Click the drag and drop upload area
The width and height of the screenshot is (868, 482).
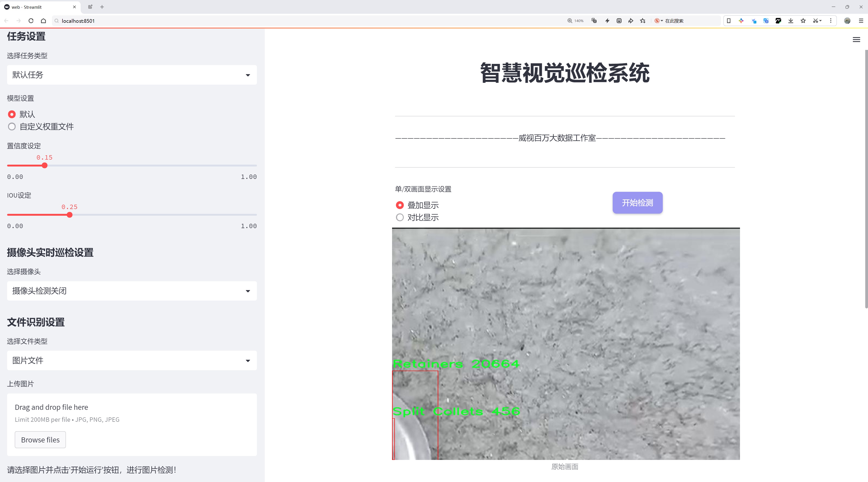point(132,425)
